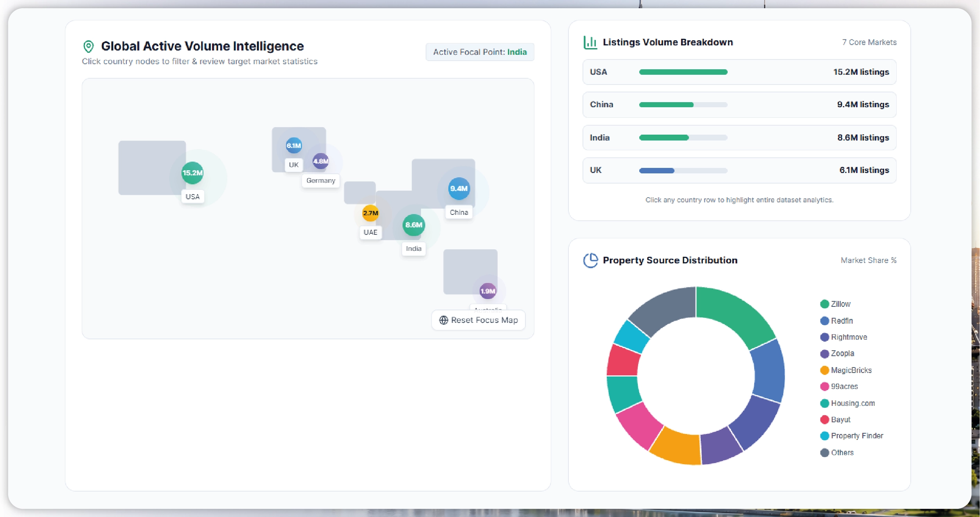
Task: Click the UK blue progress bar
Action: click(x=683, y=170)
